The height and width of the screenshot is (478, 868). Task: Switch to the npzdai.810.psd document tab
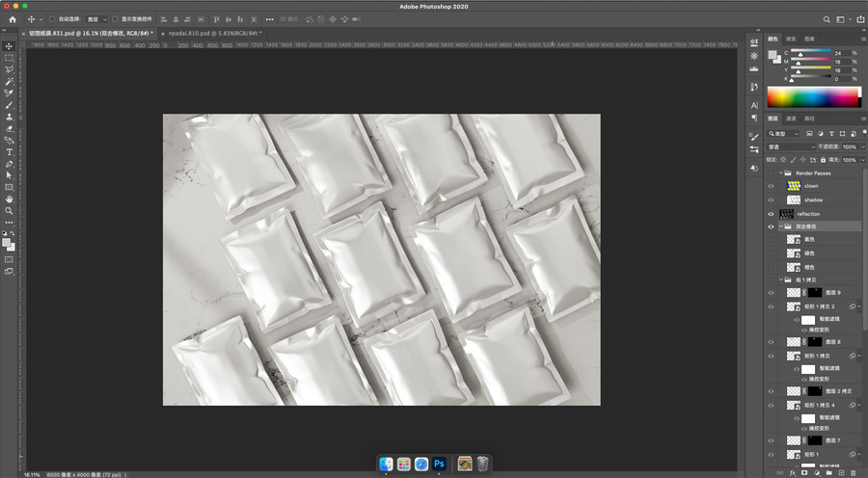215,33
